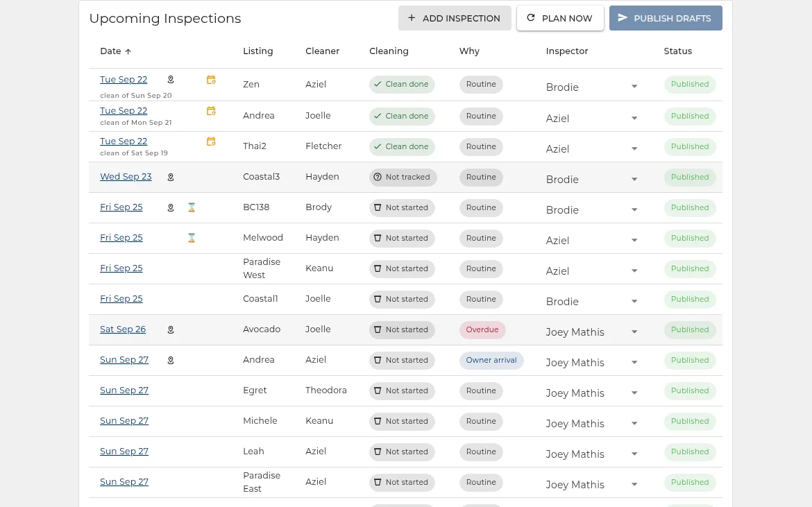Viewport: 812px width, 507px height.
Task: Click the hourglass icon in the BC138 row
Action: point(192,207)
